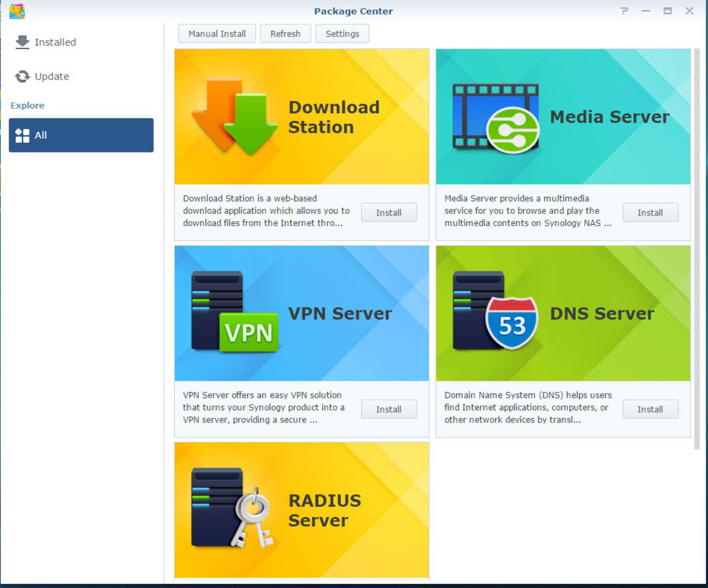
Task: Click the Package Center window title
Action: tap(354, 11)
